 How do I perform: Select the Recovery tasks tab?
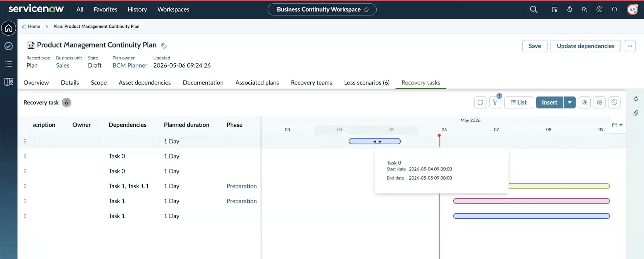[x=421, y=83]
